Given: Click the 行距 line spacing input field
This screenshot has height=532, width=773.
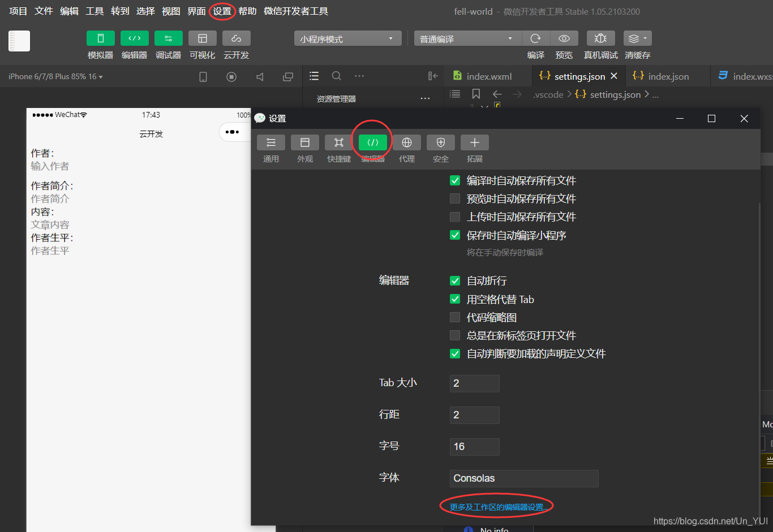Looking at the screenshot, I should pos(474,415).
